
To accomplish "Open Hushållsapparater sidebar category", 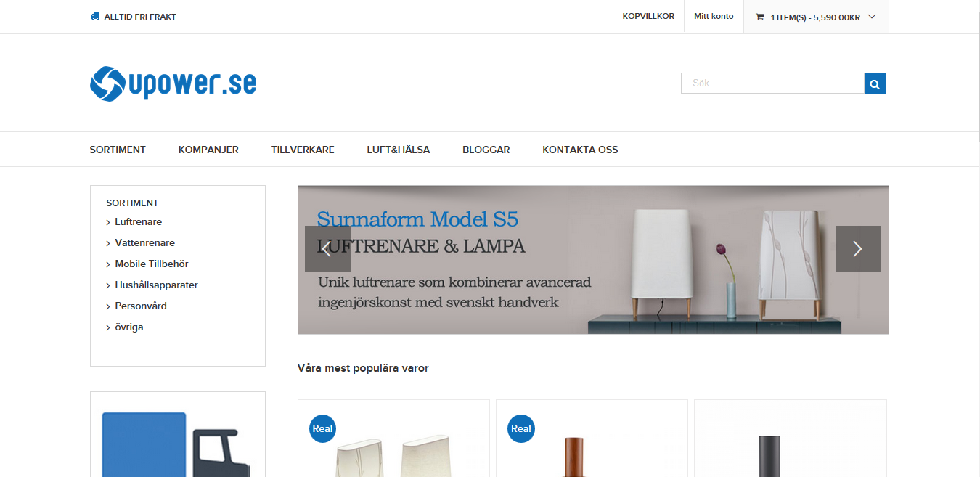I will click(156, 285).
